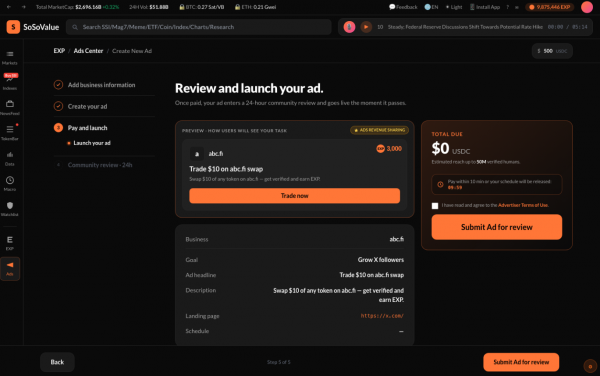The width and height of the screenshot is (600, 376).
Task: Open the Federal Reserve rate hike headline
Action: tap(465, 27)
